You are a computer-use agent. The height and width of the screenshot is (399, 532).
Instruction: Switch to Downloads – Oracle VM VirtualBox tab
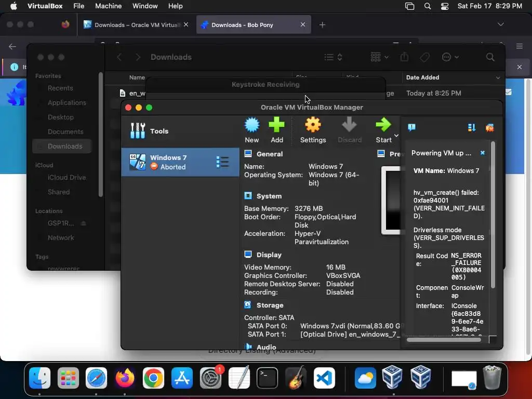pyautogui.click(x=137, y=25)
